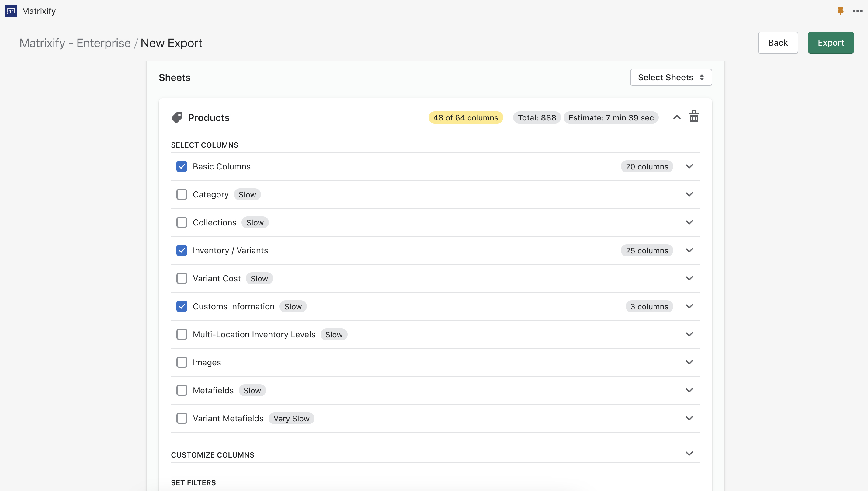
Task: Click the Sheets section heading
Action: pos(175,78)
